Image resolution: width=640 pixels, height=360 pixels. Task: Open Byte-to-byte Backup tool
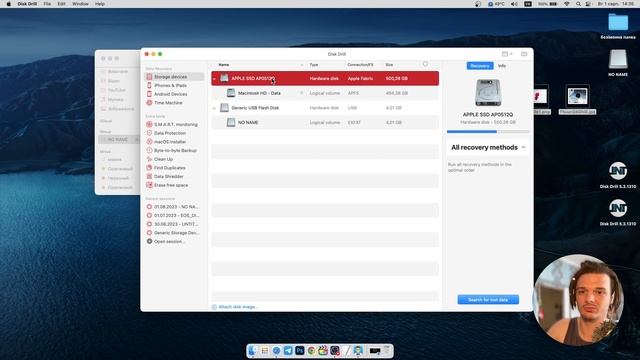(175, 151)
